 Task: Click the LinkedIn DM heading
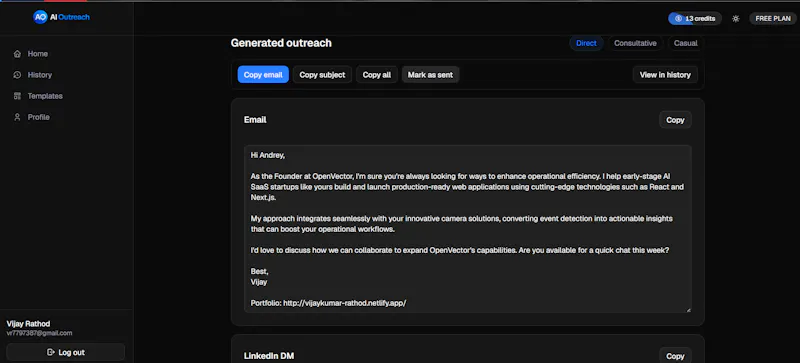[269, 356]
